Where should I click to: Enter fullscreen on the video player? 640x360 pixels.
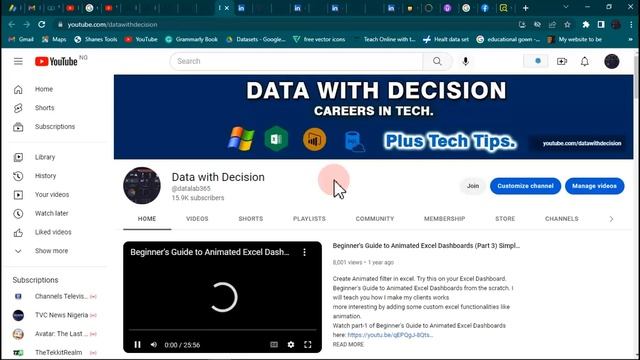click(308, 345)
